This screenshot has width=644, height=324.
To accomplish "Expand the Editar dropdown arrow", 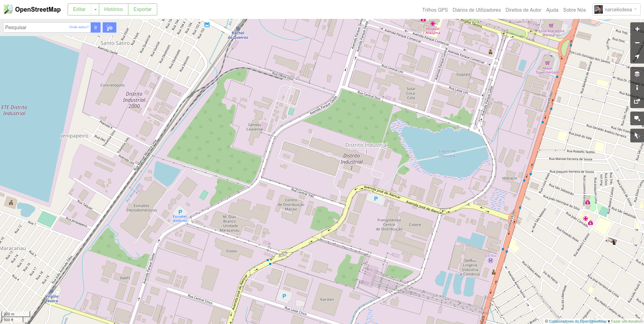I will click(95, 10).
